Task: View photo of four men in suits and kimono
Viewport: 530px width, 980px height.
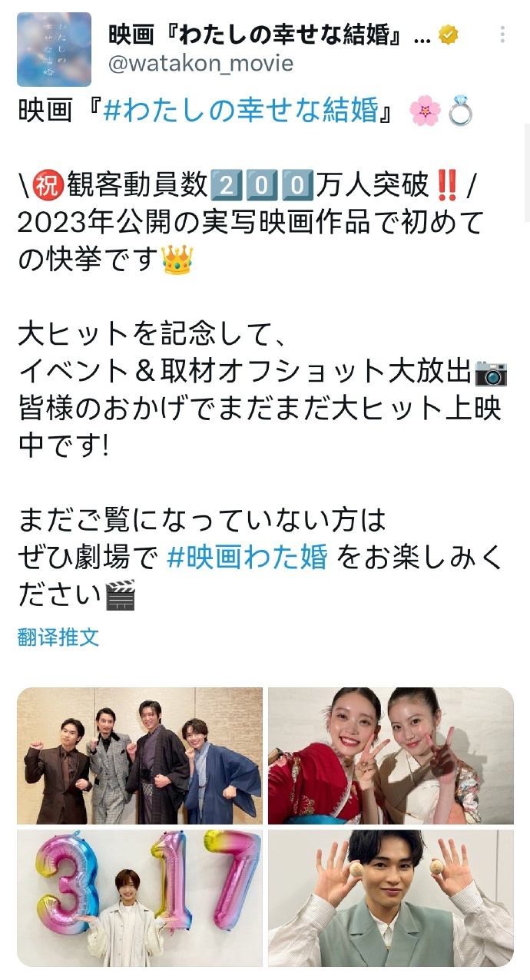Action: point(140,756)
